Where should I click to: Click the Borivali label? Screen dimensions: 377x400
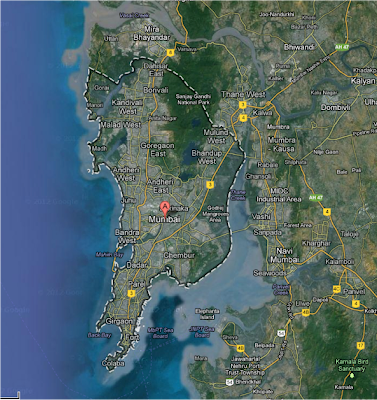coord(156,90)
